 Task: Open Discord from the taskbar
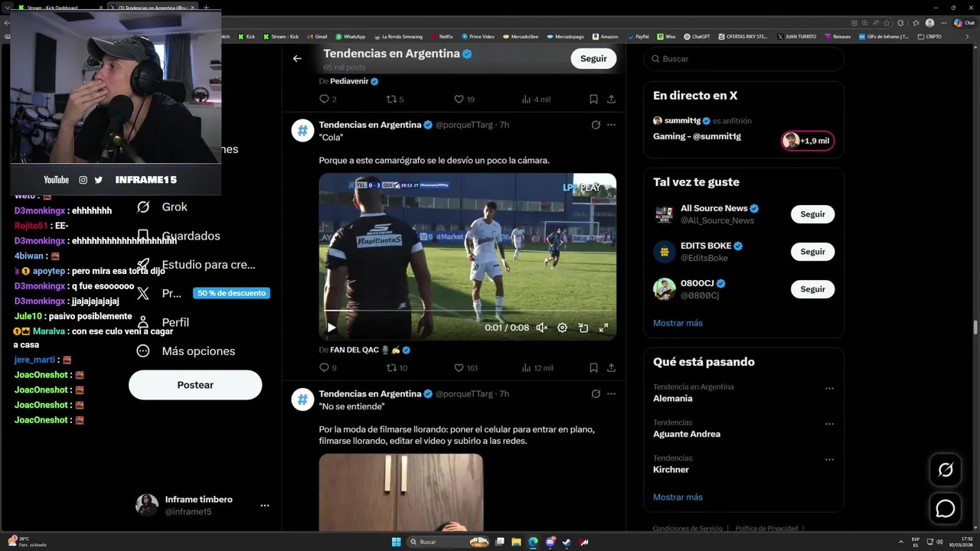point(550,542)
